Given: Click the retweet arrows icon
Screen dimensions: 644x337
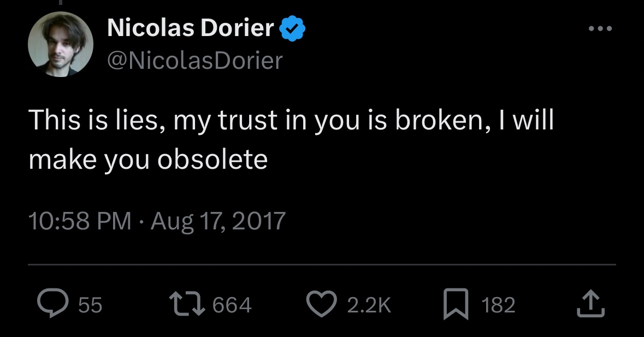Looking at the screenshot, I should (186, 304).
